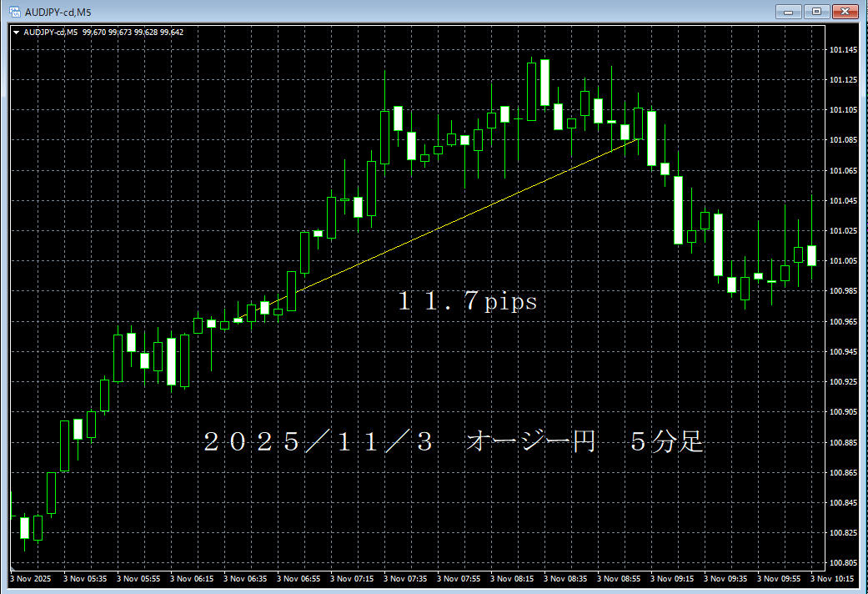Screen dimensions: 868x594
Task: Click the '11.7pips' text label
Action: (468, 301)
